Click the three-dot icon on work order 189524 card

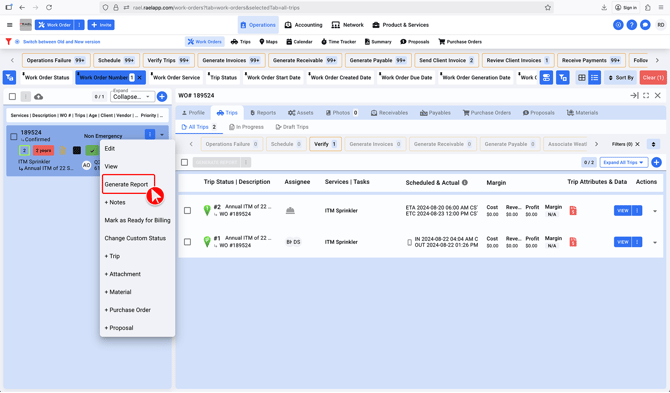tap(150, 134)
